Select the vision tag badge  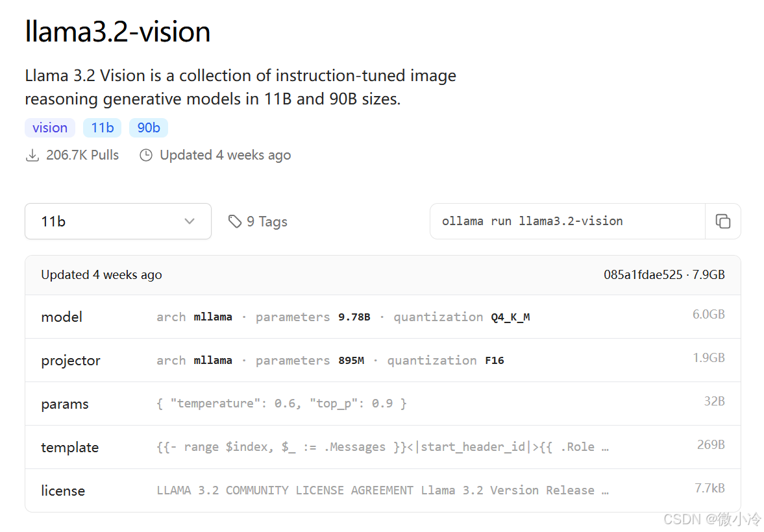[x=50, y=128]
